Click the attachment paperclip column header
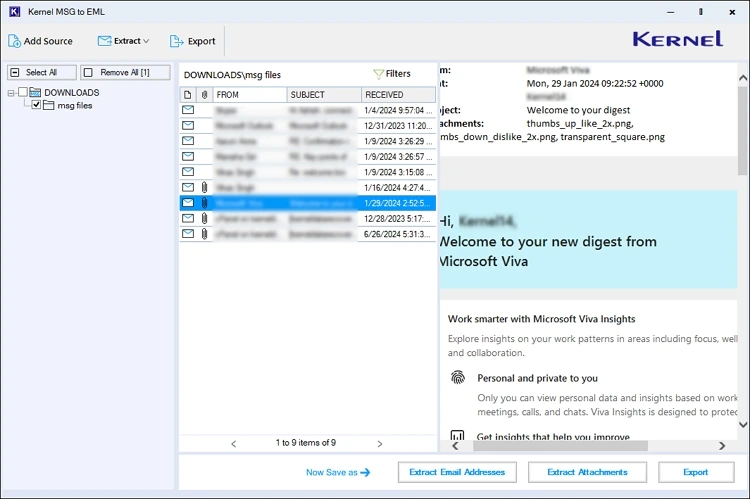Screen dimensions: 750x499 204,95
